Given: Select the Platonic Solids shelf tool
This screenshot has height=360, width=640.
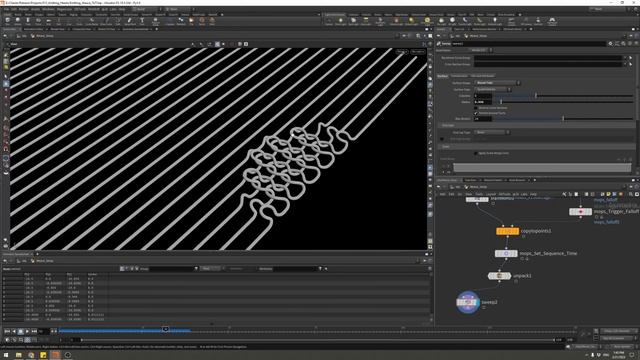Looking at the screenshot, I should coord(156,21).
